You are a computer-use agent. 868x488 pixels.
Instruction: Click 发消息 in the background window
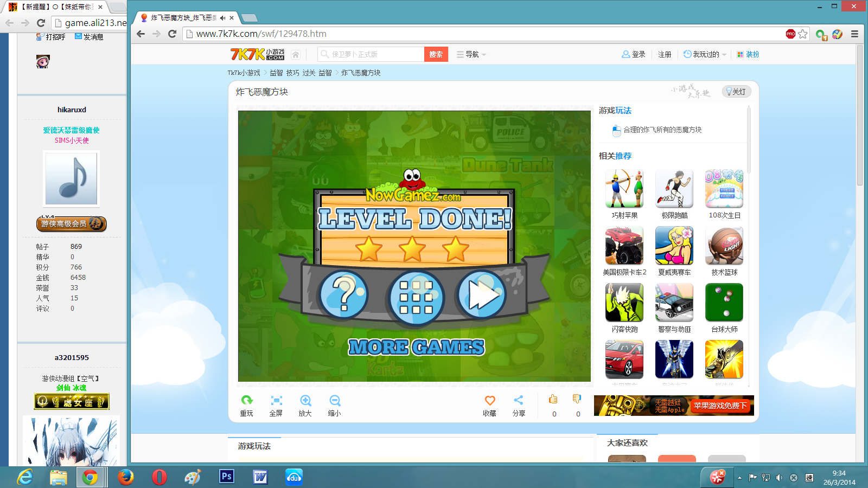point(89,37)
